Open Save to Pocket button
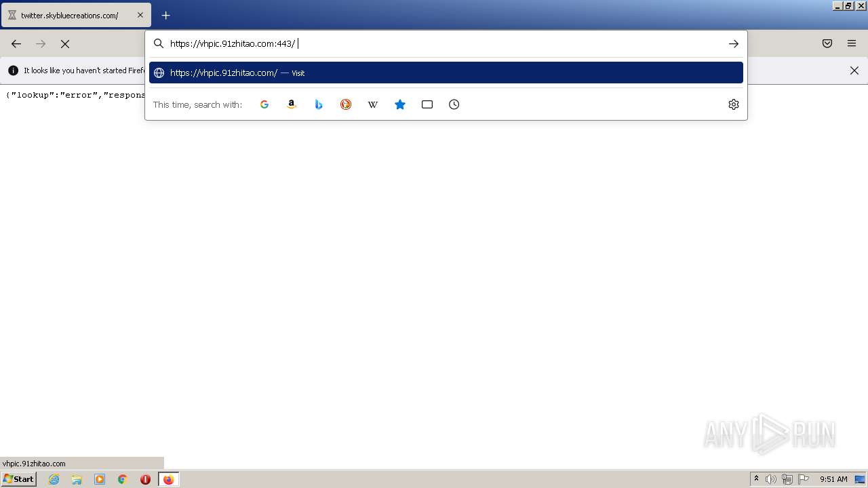This screenshot has width=868, height=488. point(827,43)
